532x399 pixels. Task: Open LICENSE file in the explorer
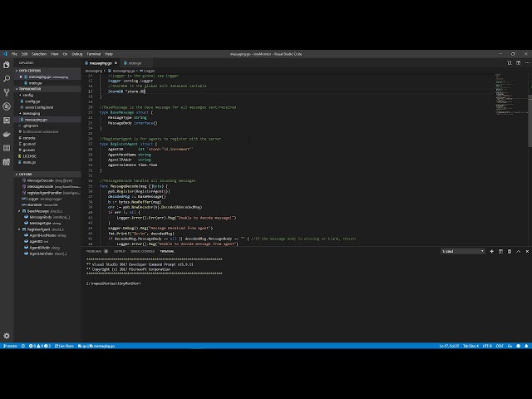pyautogui.click(x=29, y=156)
